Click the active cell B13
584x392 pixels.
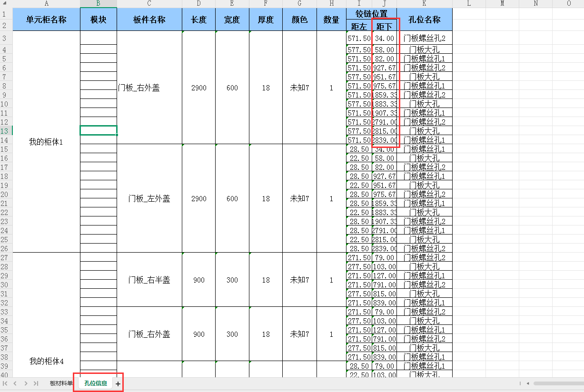[99, 130]
